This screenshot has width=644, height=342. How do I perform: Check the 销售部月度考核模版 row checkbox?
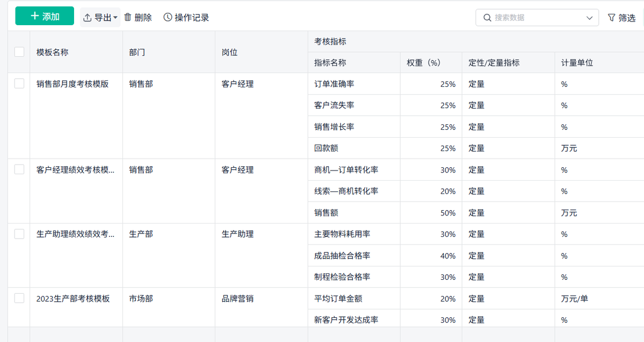pyautogui.click(x=19, y=84)
